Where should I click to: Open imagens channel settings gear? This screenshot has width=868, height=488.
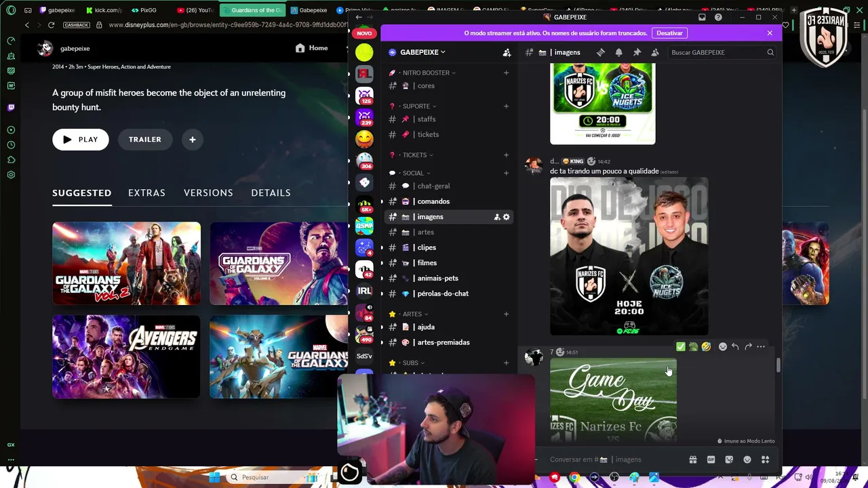(x=506, y=217)
